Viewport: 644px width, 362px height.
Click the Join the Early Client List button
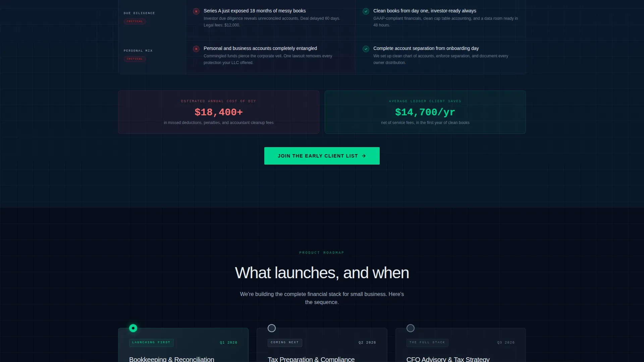click(322, 156)
